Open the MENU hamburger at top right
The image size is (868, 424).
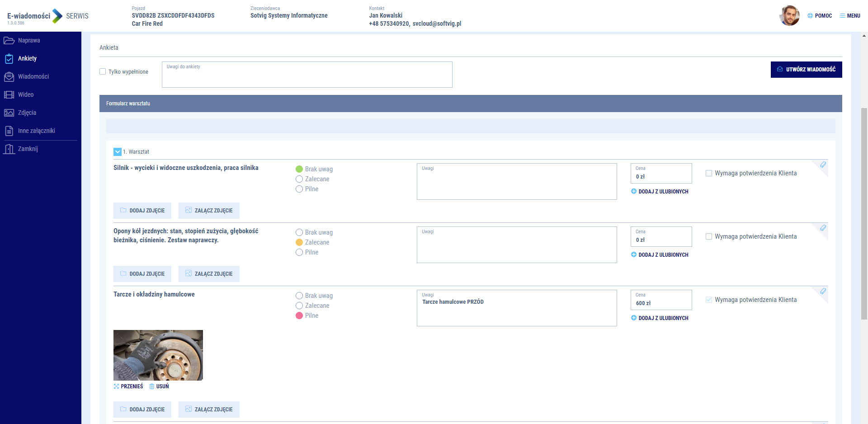click(850, 16)
